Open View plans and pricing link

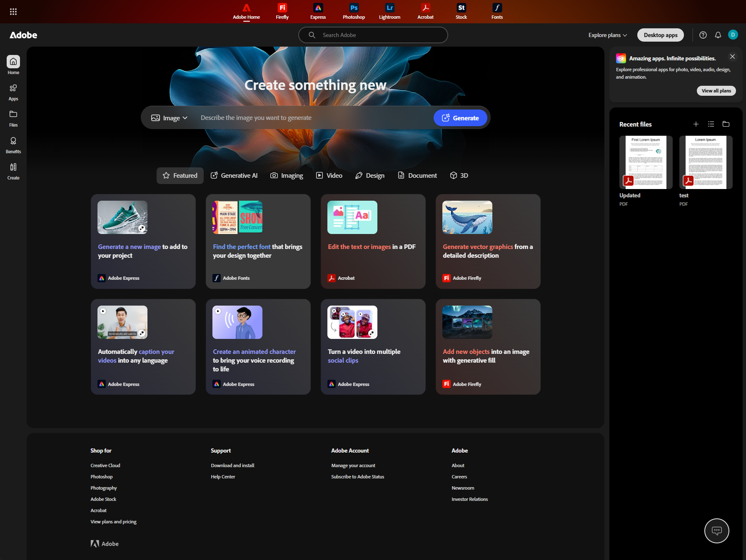click(113, 522)
